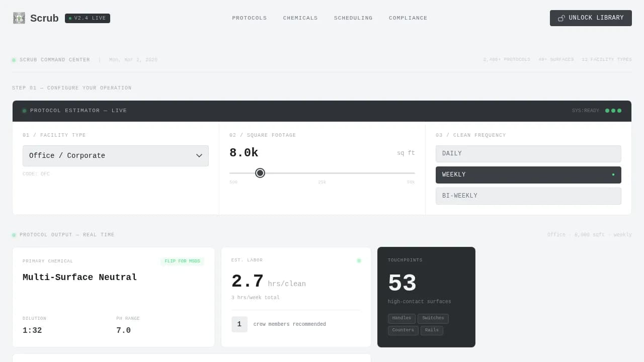The image size is (644, 362).
Task: Click the CODE: OFC label
Action: (36, 174)
